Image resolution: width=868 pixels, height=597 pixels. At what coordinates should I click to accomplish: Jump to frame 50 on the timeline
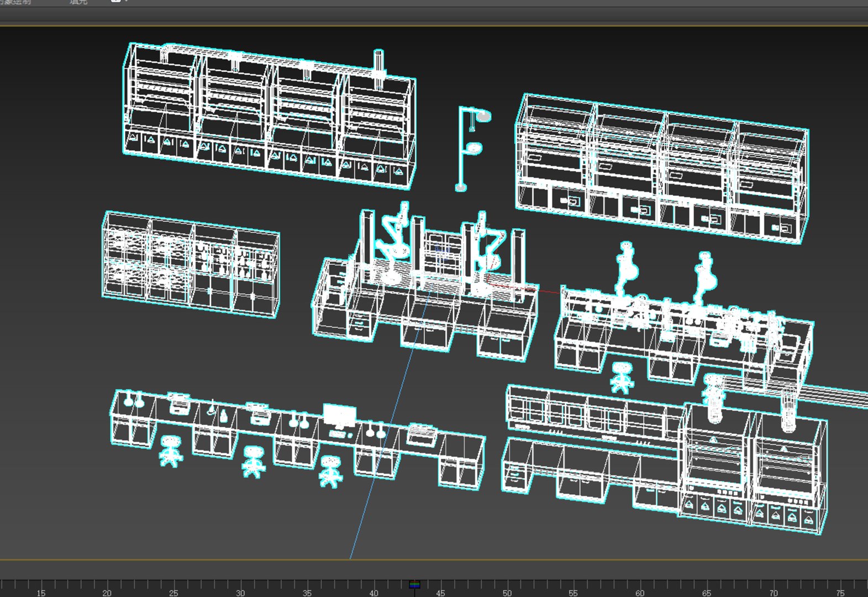pos(507,593)
